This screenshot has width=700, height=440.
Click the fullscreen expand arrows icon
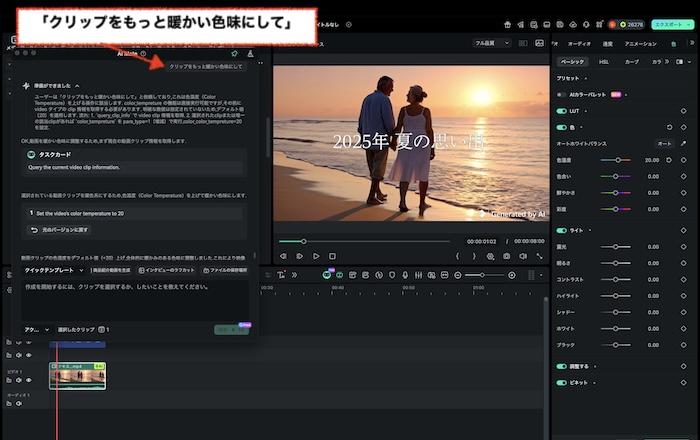[539, 256]
